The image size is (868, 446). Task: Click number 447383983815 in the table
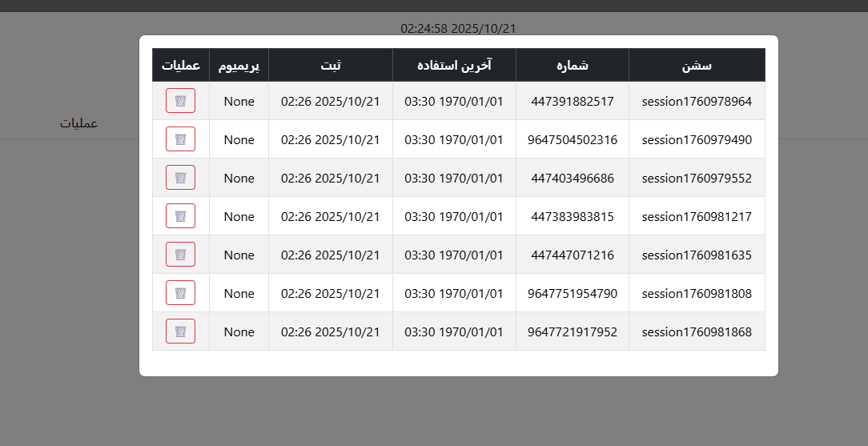pyautogui.click(x=572, y=217)
